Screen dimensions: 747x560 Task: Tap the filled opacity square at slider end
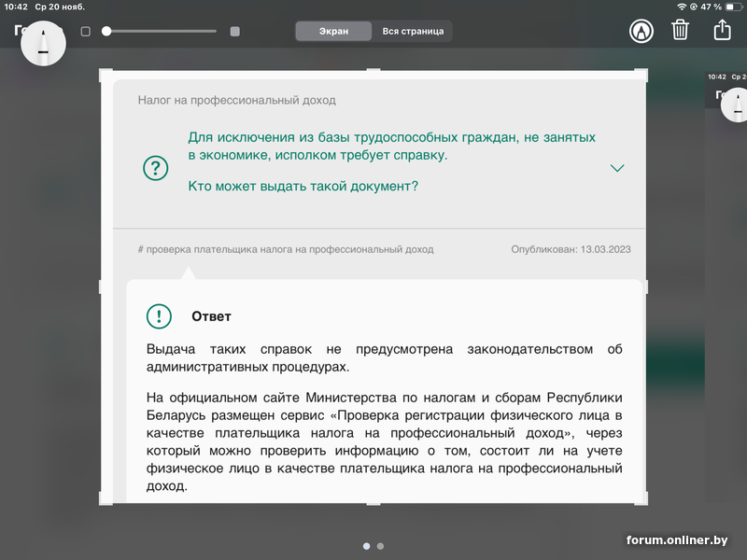(235, 32)
